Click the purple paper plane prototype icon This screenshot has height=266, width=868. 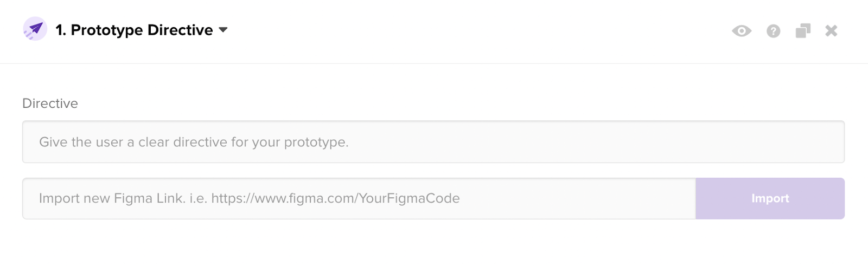pos(35,29)
